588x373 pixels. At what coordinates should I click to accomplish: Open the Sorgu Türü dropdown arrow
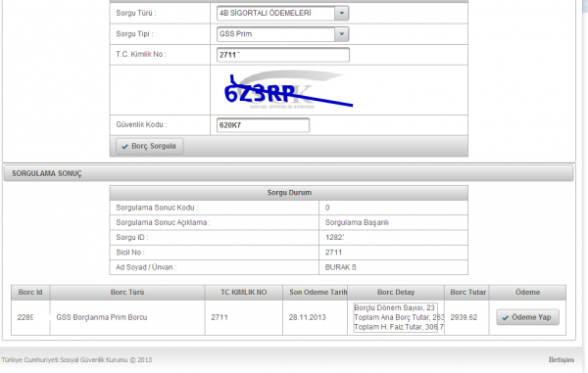342,13
